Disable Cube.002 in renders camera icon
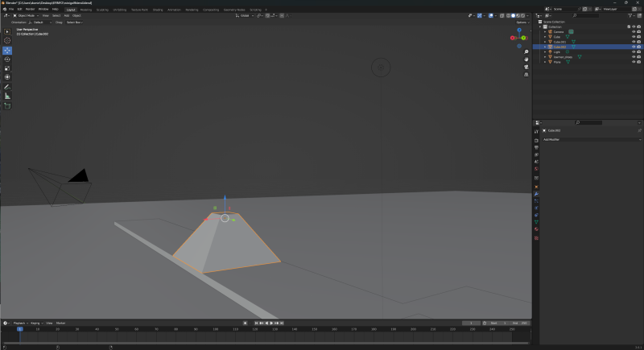The image size is (644, 350). point(638,47)
